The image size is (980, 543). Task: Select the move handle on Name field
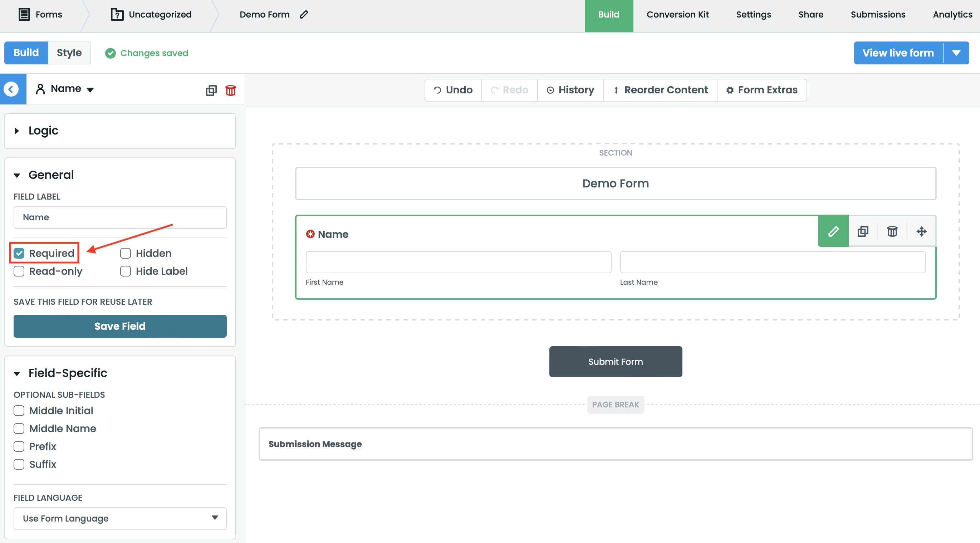point(921,231)
